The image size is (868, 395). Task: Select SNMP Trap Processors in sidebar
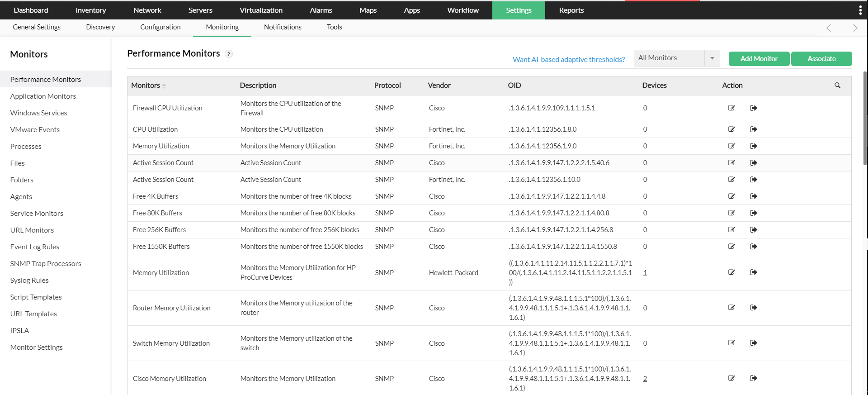[46, 264]
